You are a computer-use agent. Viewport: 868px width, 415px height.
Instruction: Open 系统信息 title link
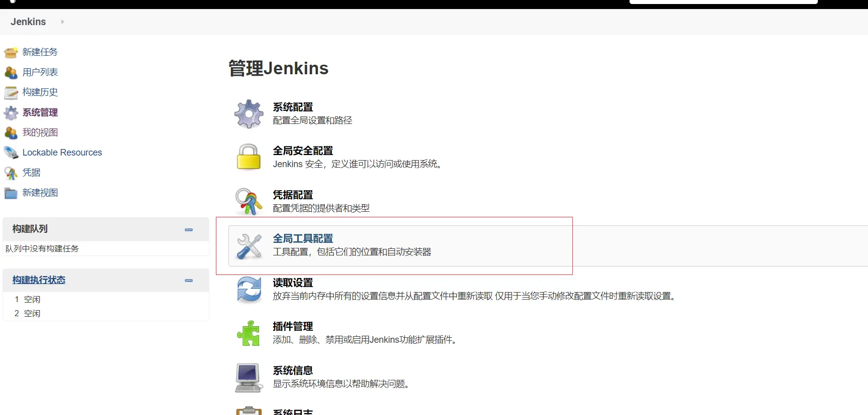coord(293,370)
